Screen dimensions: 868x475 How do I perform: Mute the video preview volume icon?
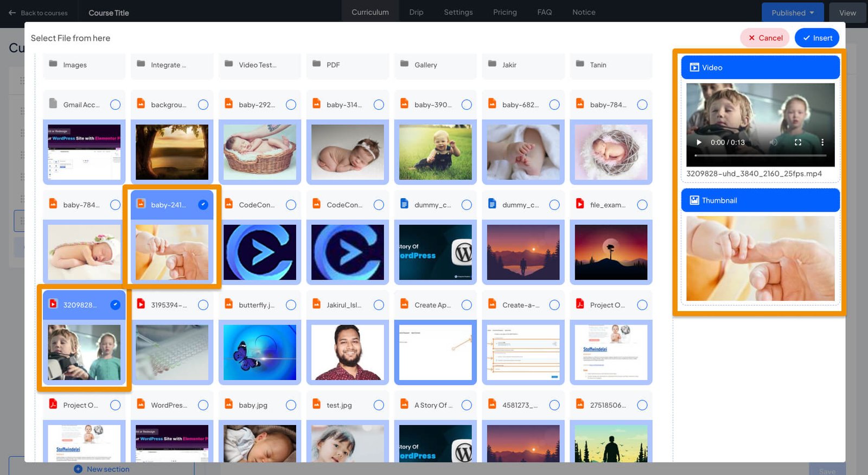[774, 142]
